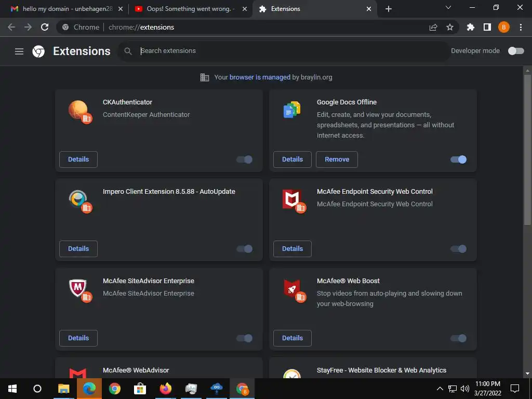This screenshot has height=399, width=532.
Task: Open the Chrome side panel icon
Action: point(487,27)
